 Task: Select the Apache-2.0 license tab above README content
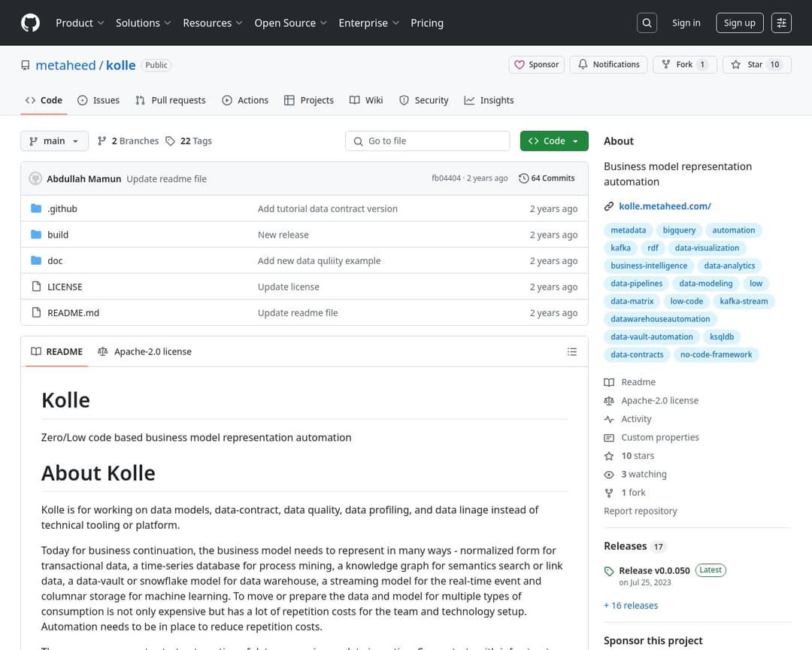click(144, 351)
